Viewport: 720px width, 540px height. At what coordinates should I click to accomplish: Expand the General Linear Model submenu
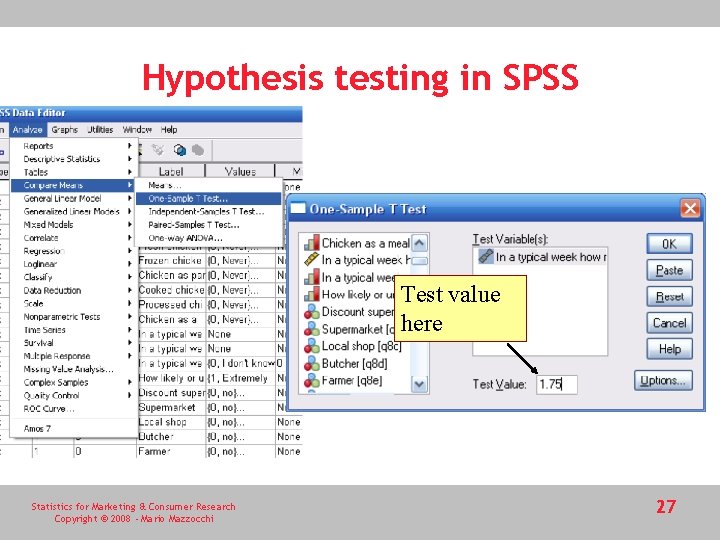click(73, 198)
